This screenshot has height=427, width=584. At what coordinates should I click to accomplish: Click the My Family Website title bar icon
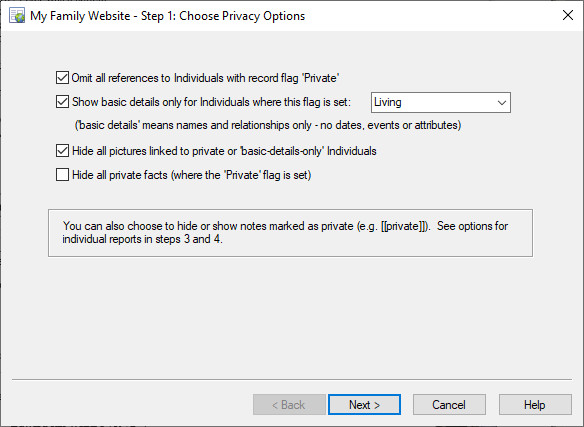[17, 16]
